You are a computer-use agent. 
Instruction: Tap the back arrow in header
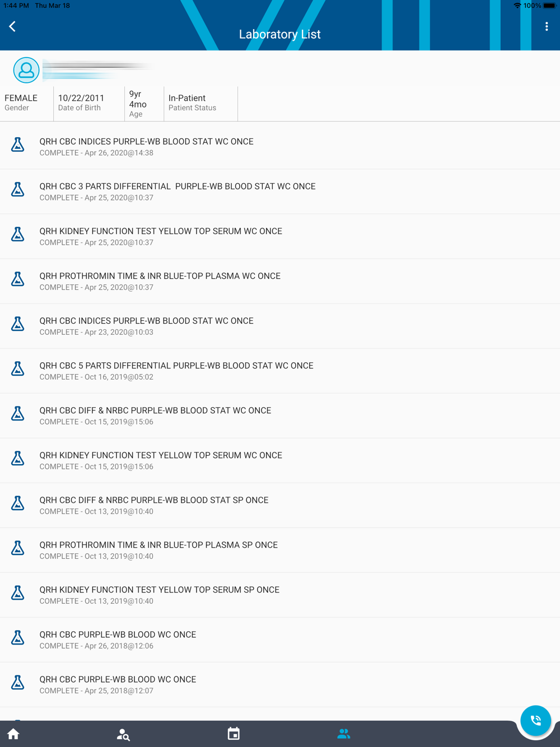[12, 26]
